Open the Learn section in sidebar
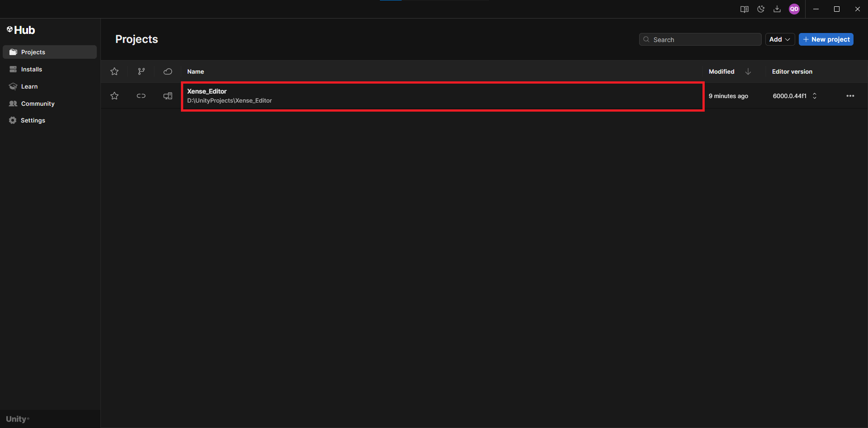This screenshot has width=868, height=428. point(29,86)
